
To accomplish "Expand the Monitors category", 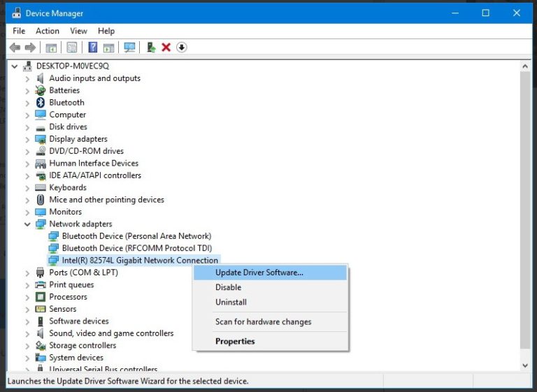I will (x=27, y=212).
